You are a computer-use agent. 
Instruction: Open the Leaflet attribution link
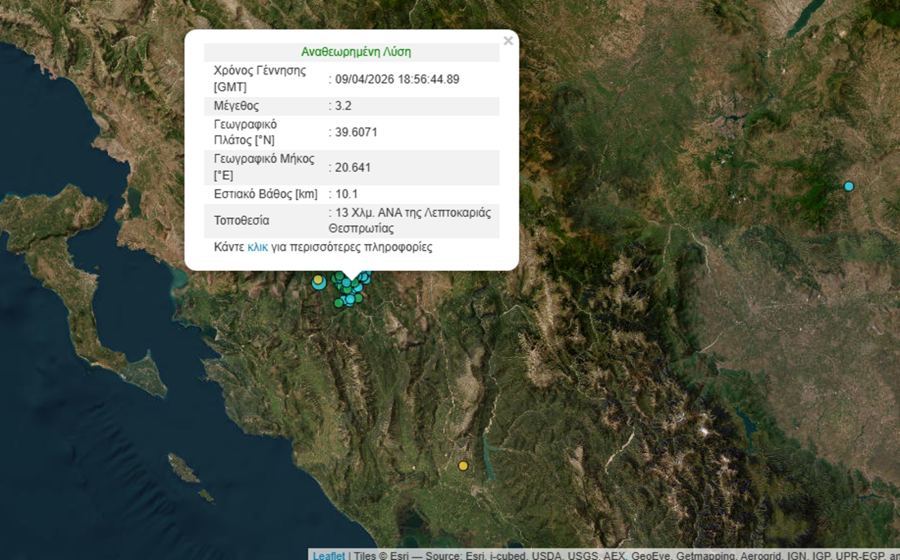328,555
